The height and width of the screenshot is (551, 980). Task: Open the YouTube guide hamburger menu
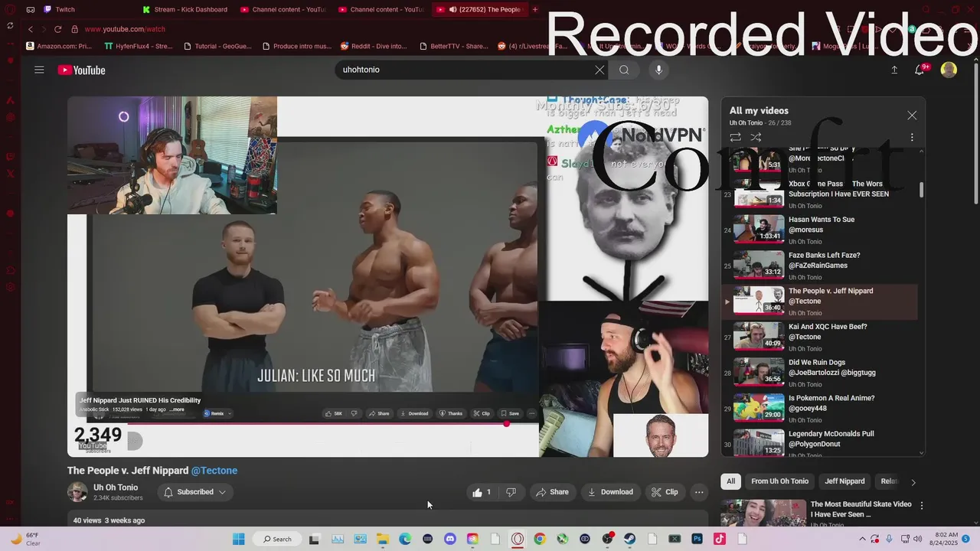39,70
